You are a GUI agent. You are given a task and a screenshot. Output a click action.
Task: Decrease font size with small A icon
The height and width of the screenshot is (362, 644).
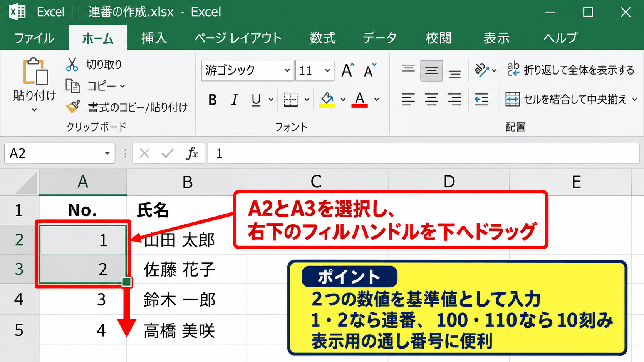coord(370,70)
